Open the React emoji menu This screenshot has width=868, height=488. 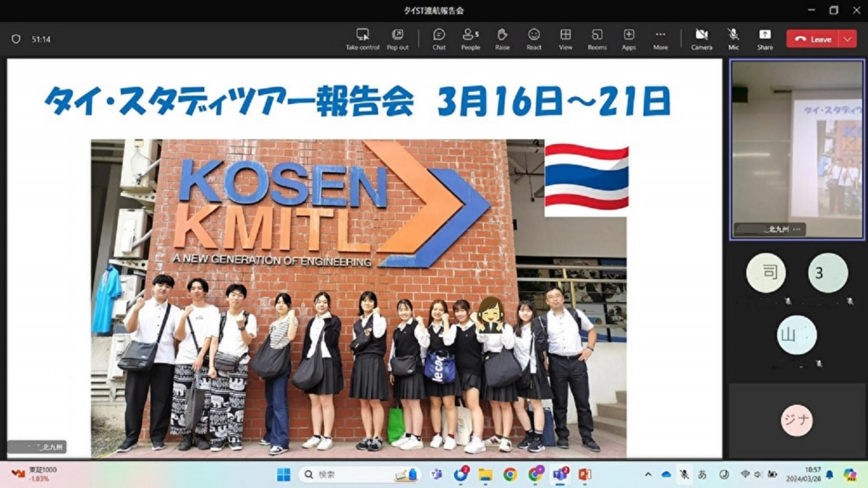(x=534, y=39)
